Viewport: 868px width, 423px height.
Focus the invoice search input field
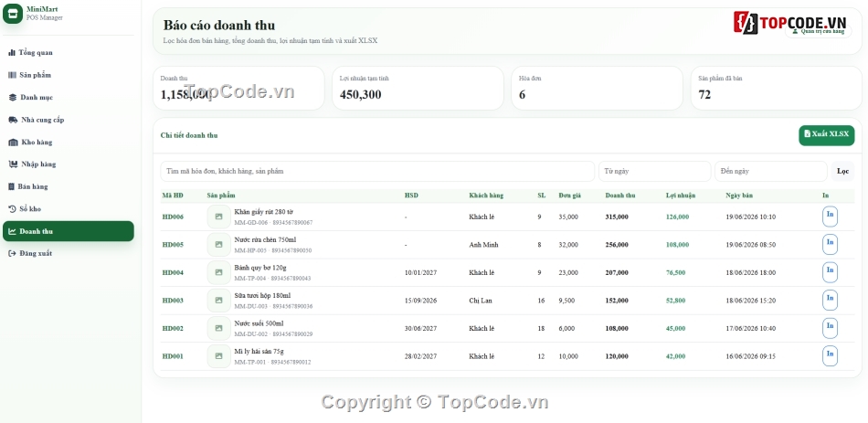[x=377, y=171]
